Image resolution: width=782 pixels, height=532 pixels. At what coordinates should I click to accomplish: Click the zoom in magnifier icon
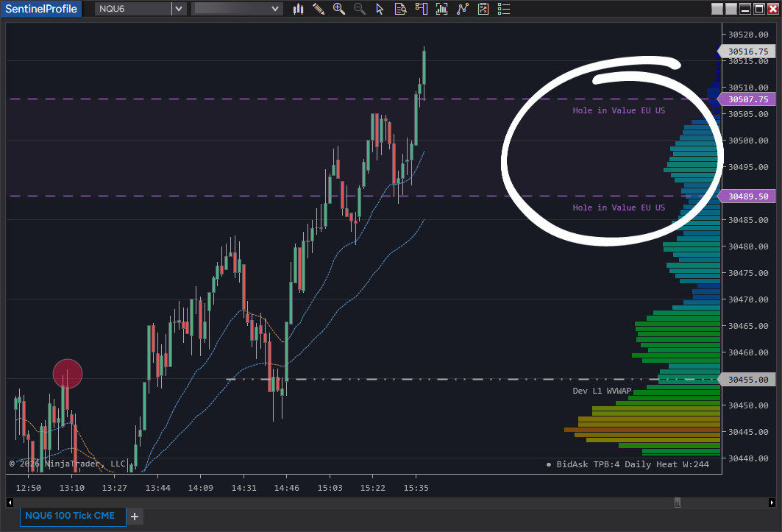coord(339,9)
